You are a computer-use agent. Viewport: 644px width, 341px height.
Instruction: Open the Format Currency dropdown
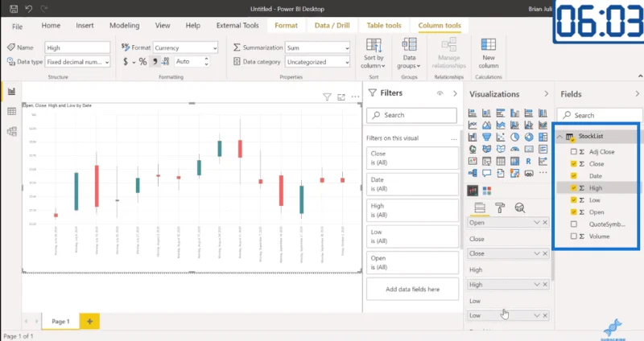pyautogui.click(x=186, y=47)
